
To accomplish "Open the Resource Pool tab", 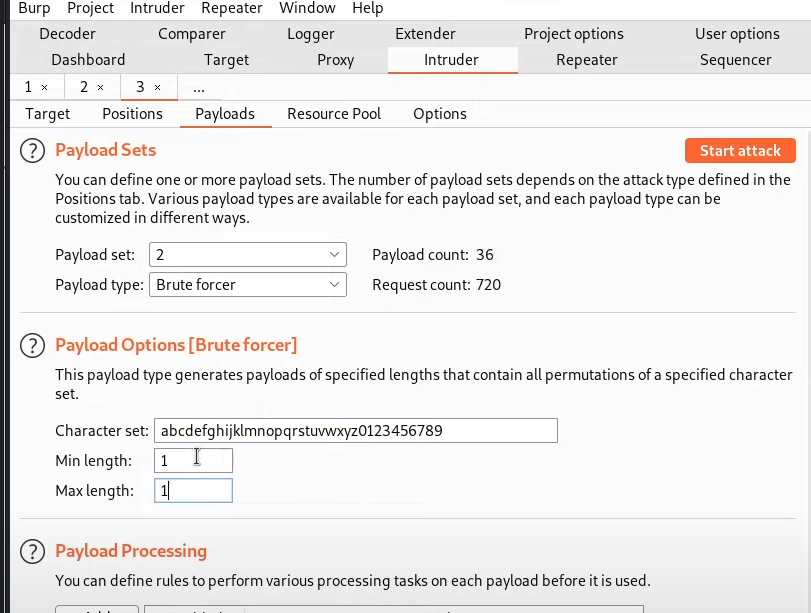I will [x=334, y=114].
